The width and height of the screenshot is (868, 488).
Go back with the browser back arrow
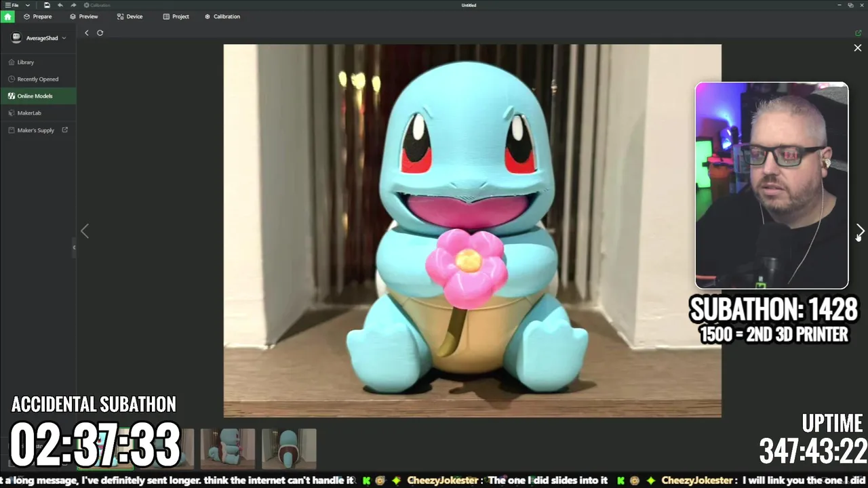tap(86, 33)
